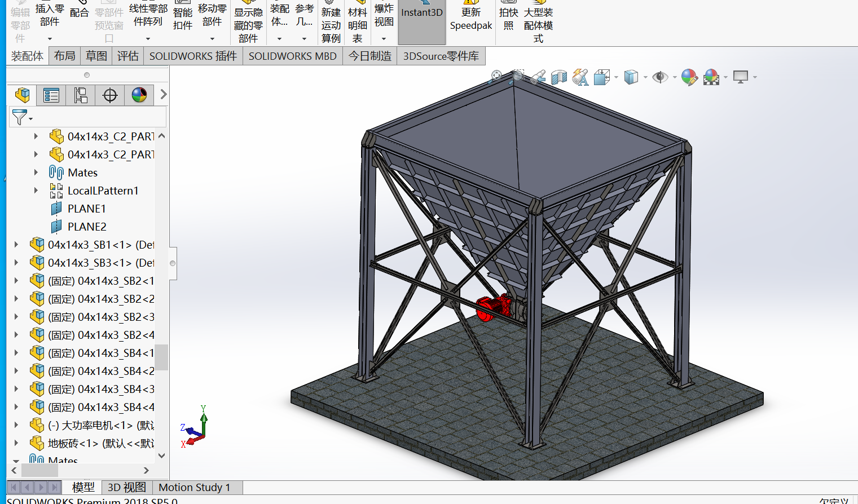Toggle 大型装配体模式 button

pos(538,23)
